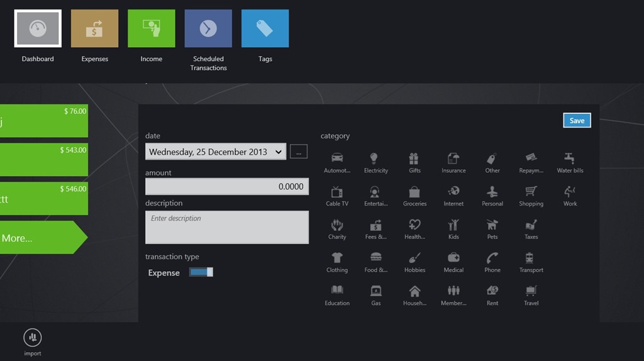The height and width of the screenshot is (361, 644).
Task: Click the amount input field
Action: click(226, 187)
